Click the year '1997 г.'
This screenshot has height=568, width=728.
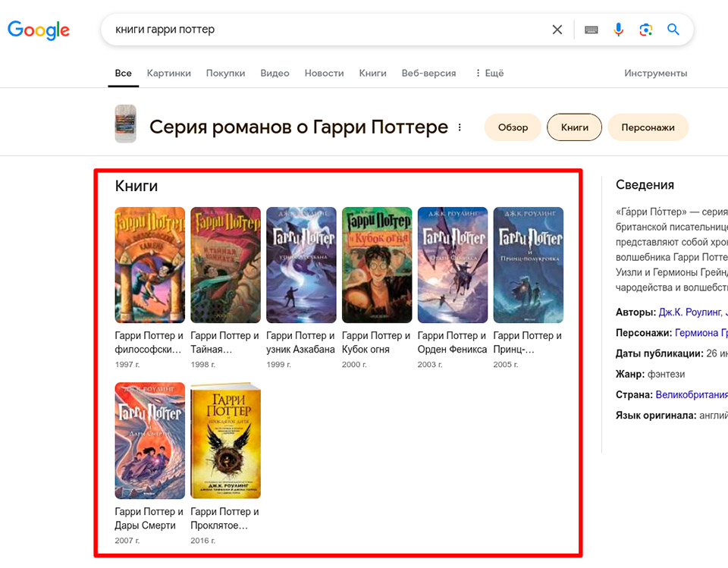tap(127, 365)
